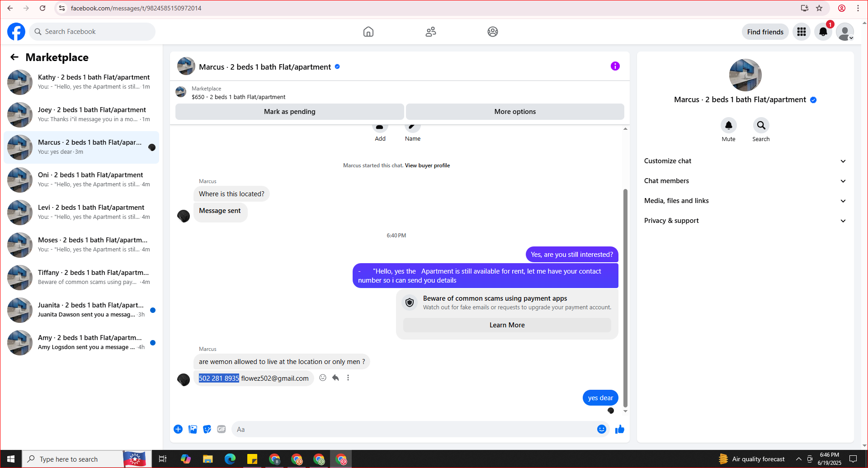Screen dimensions: 868x468
Task: Go back using the Marketplace back arrow
Action: click(x=14, y=57)
